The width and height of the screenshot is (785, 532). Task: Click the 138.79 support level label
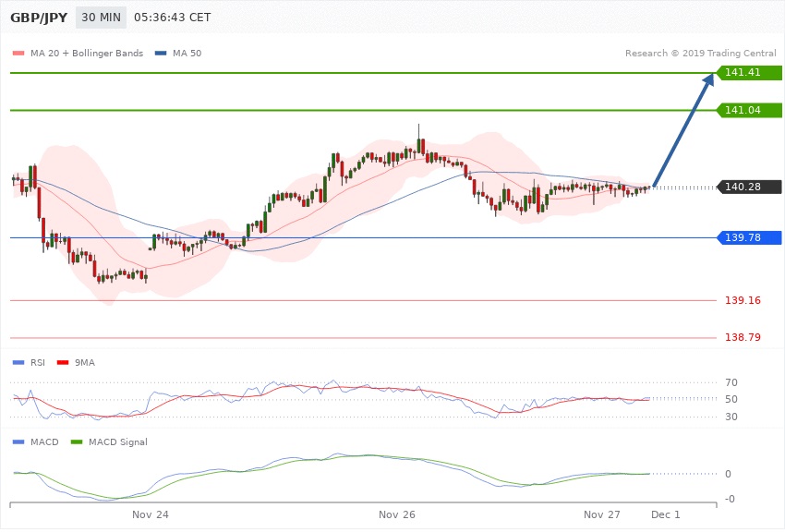[742, 338]
